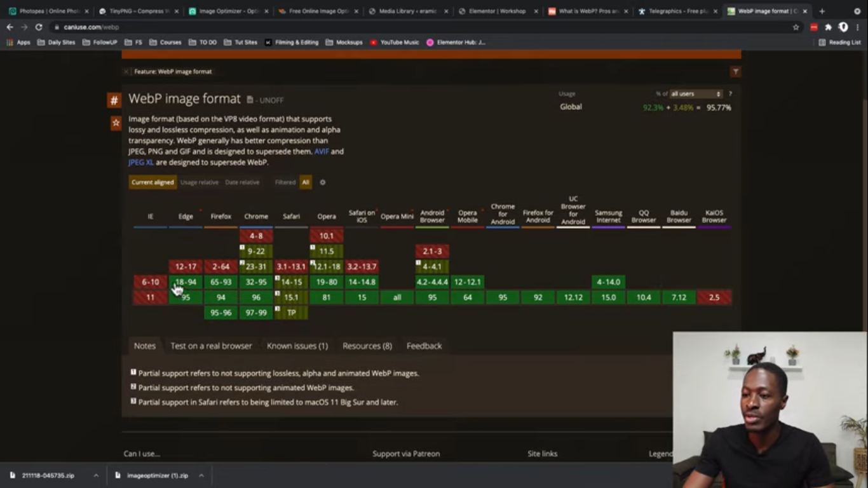Click the Chrome 4-8 unsupported cell
Viewport: 868px width, 488px height.
tap(256, 236)
